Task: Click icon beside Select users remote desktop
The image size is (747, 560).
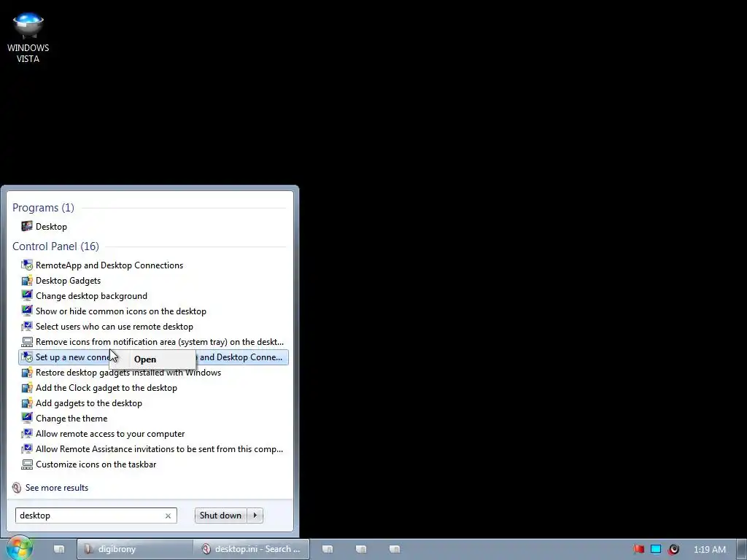Action: point(27,326)
